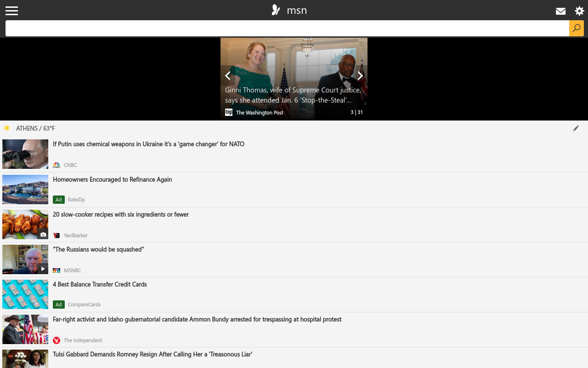Click the CNBC peacock logo

57,165
